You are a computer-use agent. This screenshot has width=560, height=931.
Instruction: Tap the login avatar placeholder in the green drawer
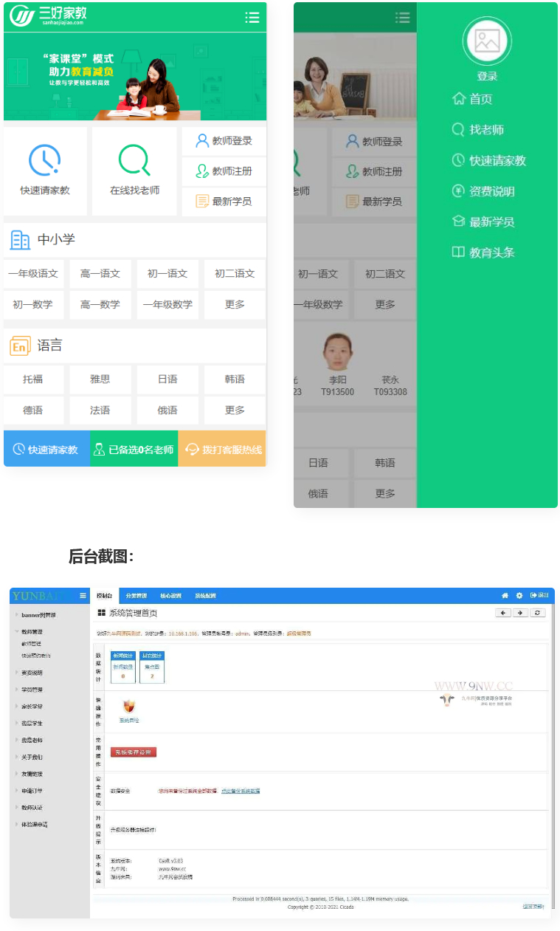tap(487, 41)
